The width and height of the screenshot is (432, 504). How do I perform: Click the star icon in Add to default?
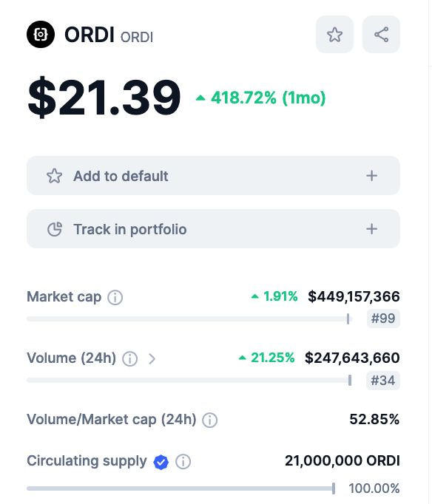(x=54, y=176)
